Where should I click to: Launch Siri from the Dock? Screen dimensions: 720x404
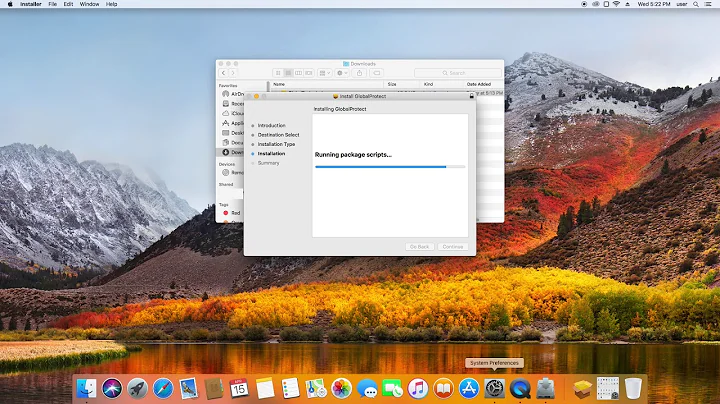coord(112,388)
